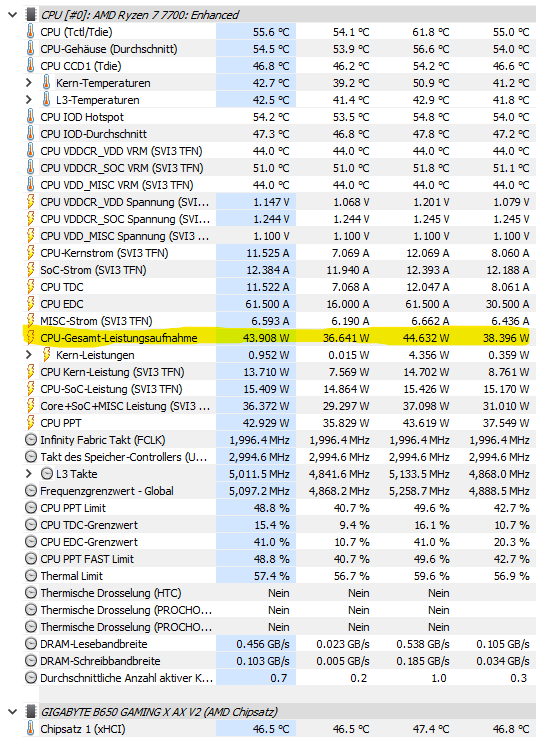Click the 46.5 °C current Chipsatz 1 value
This screenshot has width=550, height=744.
click(x=271, y=729)
